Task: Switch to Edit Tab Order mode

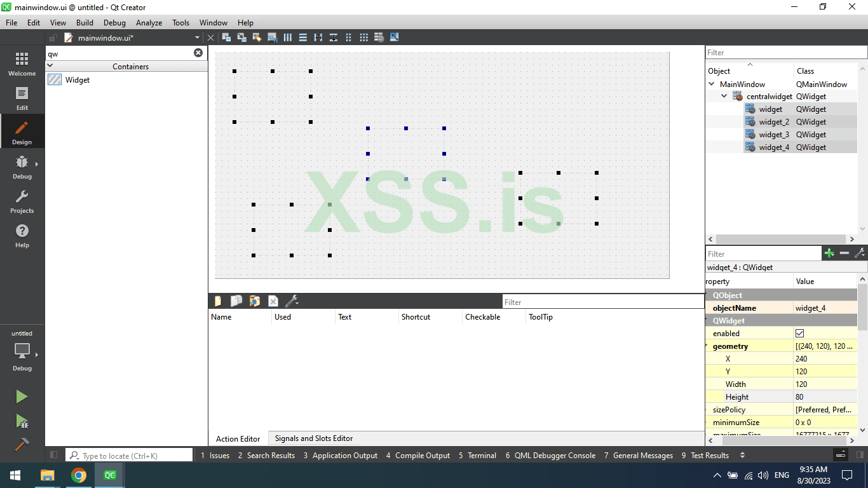Action: pos(272,37)
